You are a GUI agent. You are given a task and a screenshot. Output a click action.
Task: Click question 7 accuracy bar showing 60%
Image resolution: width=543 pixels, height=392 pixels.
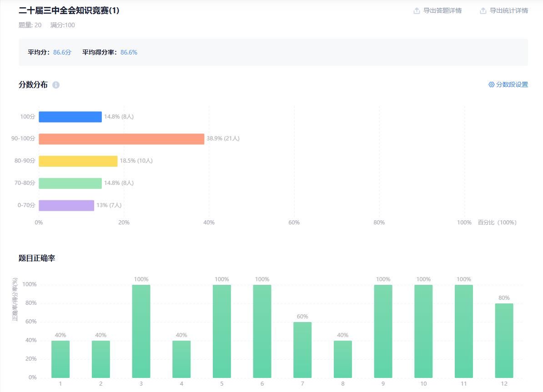[302, 350]
